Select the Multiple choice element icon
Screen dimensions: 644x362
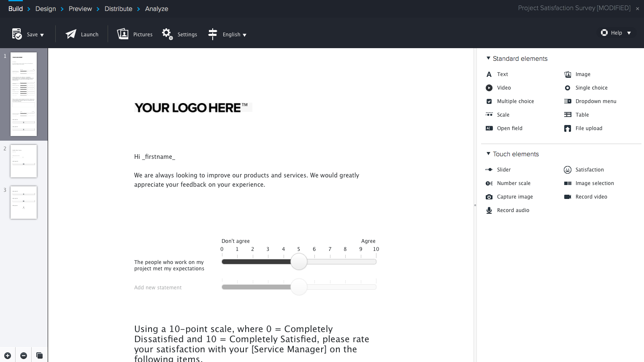tap(489, 101)
